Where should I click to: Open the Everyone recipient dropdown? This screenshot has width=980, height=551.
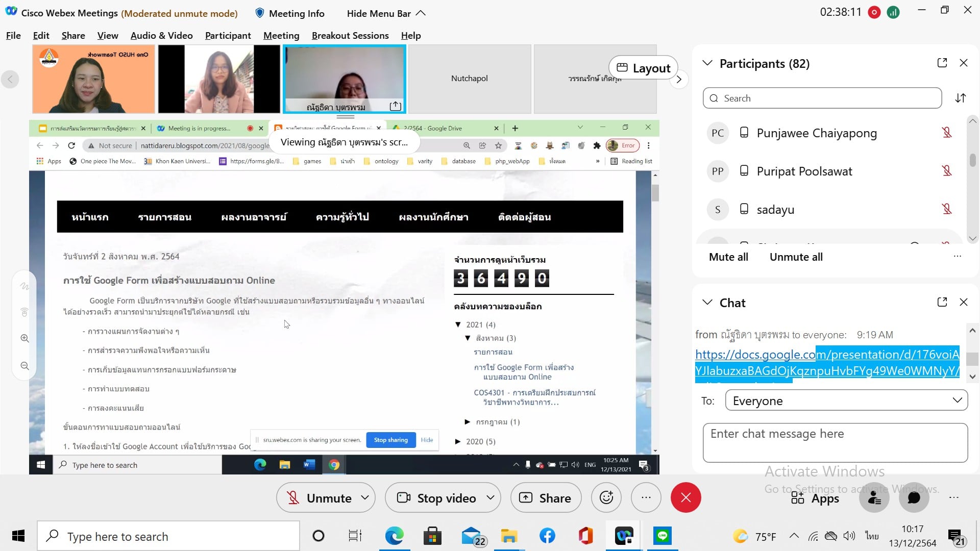(x=846, y=400)
